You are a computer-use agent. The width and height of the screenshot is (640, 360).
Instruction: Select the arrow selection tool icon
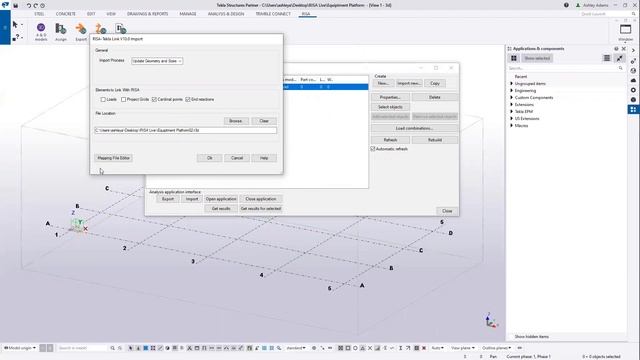15,24
